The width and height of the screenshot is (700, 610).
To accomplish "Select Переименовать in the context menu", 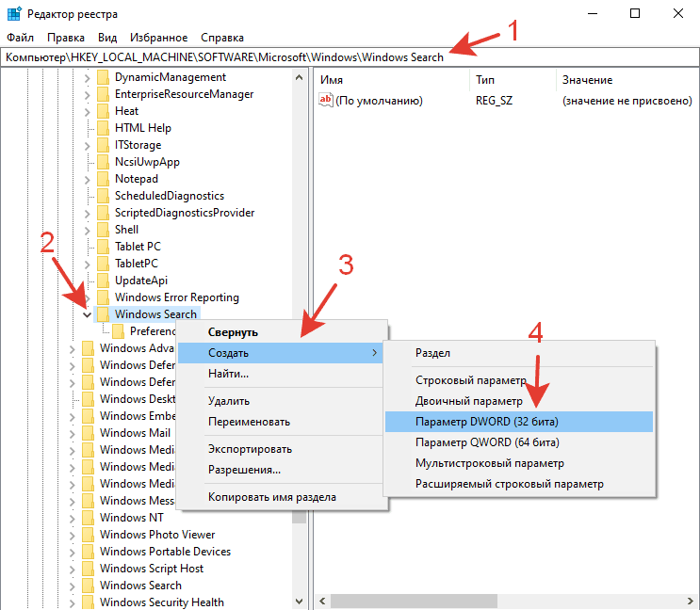I will [281, 422].
